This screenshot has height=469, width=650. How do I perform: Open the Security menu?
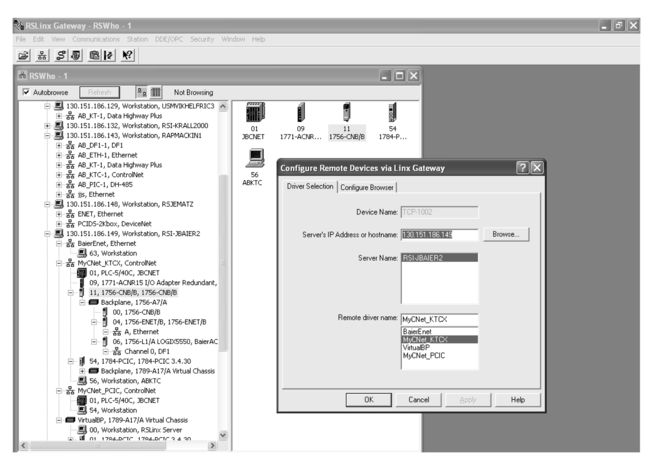(x=202, y=39)
